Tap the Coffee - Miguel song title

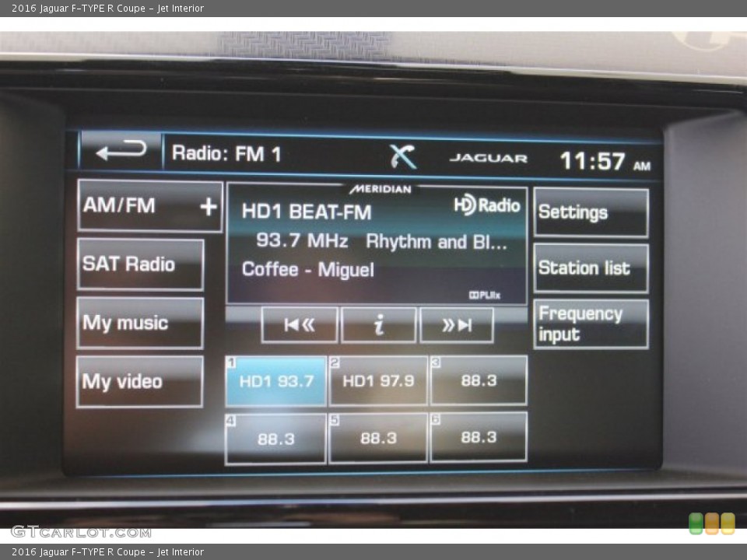point(308,270)
